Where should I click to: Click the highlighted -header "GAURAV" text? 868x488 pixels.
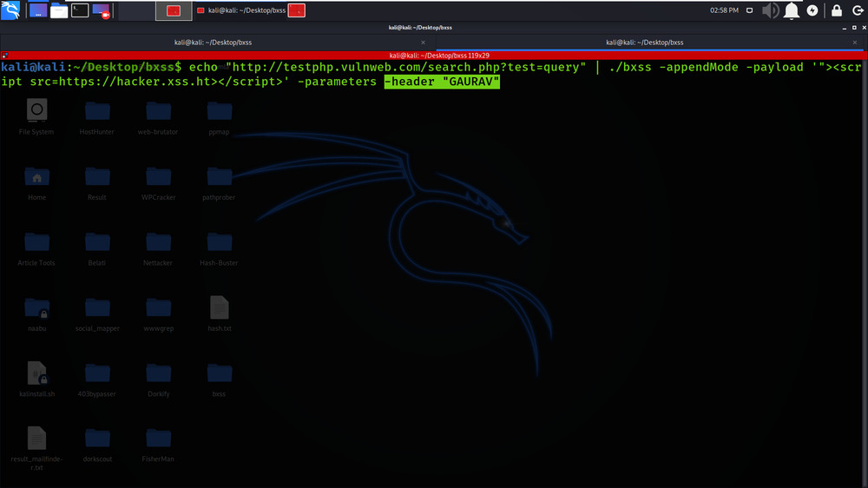pyautogui.click(x=442, y=82)
